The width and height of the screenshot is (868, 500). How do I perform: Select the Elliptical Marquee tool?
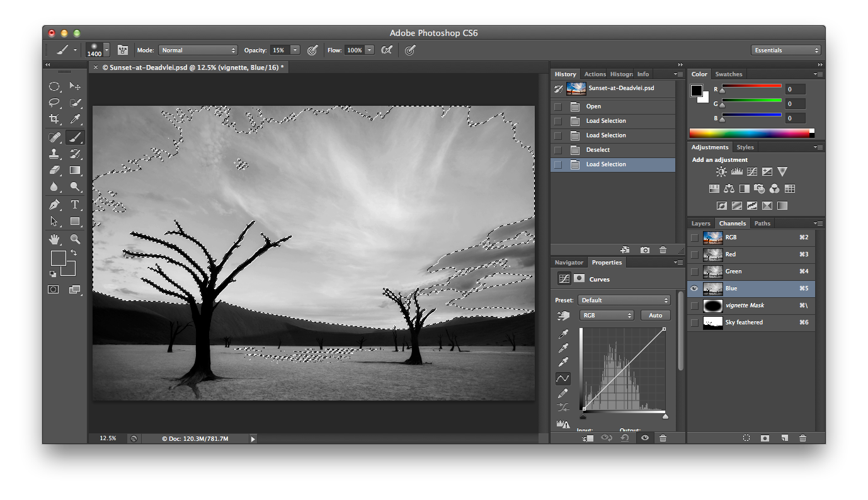55,86
